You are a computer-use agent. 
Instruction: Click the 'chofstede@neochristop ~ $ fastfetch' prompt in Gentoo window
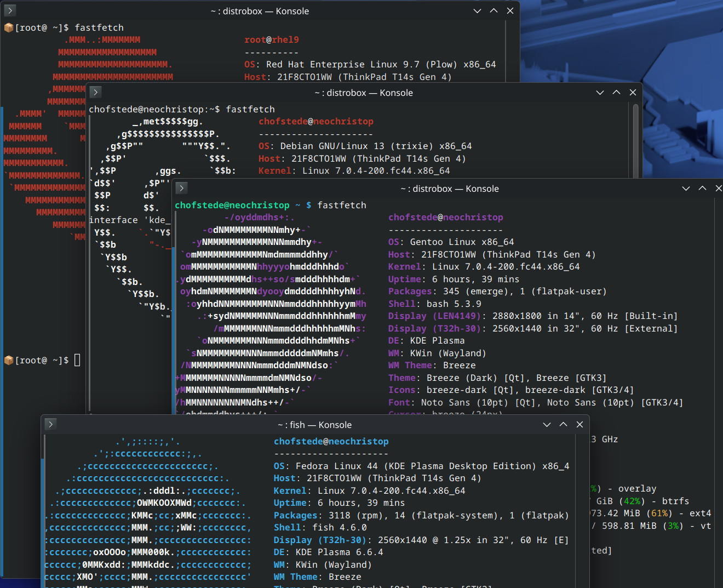click(x=271, y=205)
